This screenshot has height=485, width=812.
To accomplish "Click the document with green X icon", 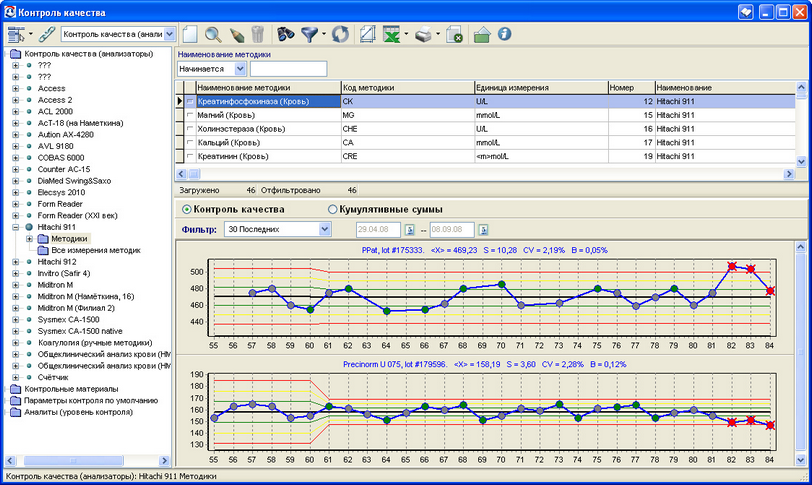I will pyautogui.click(x=454, y=35).
